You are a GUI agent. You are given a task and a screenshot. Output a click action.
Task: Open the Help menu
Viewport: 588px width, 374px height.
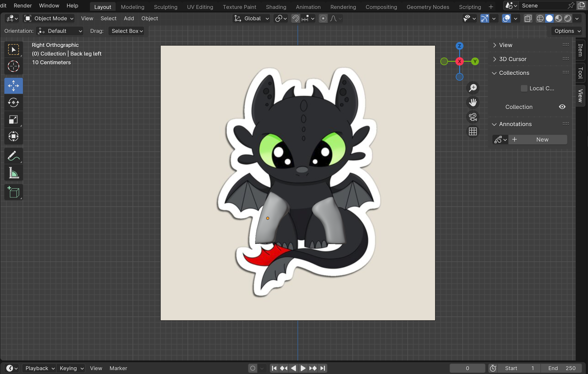(72, 5)
